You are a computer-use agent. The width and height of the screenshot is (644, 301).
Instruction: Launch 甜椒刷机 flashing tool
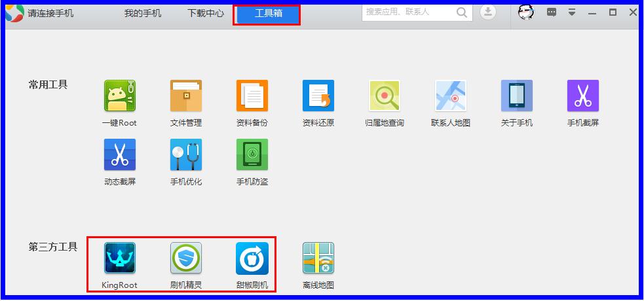pyautogui.click(x=252, y=258)
